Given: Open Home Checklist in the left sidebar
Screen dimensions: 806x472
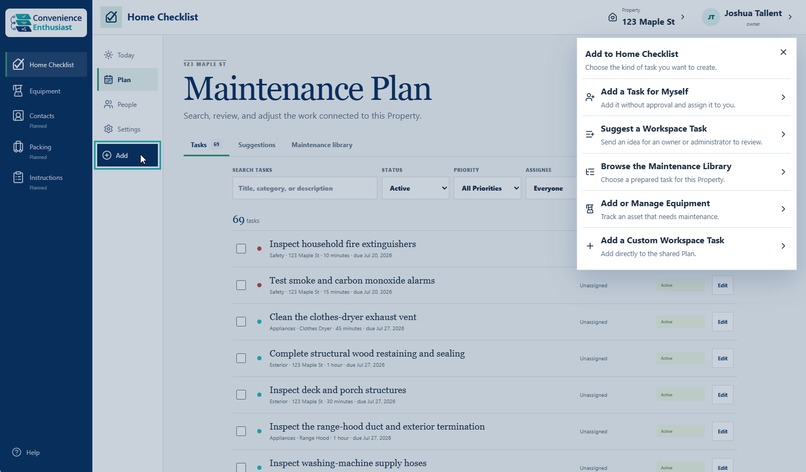Looking at the screenshot, I should (46, 65).
